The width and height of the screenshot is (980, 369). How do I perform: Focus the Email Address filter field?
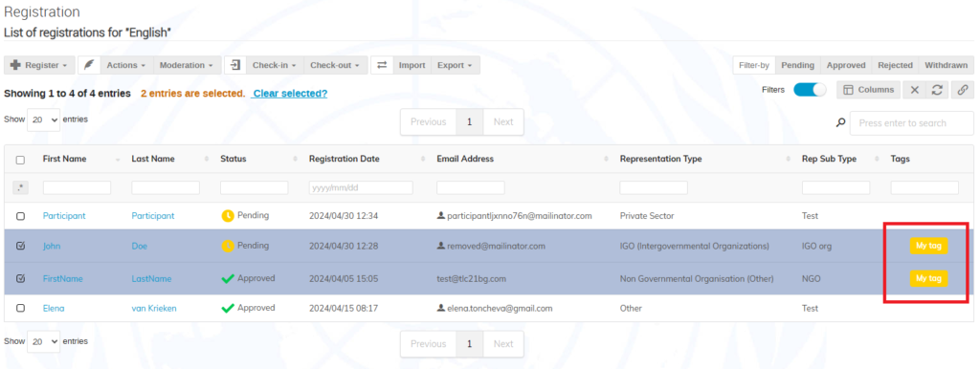471,187
